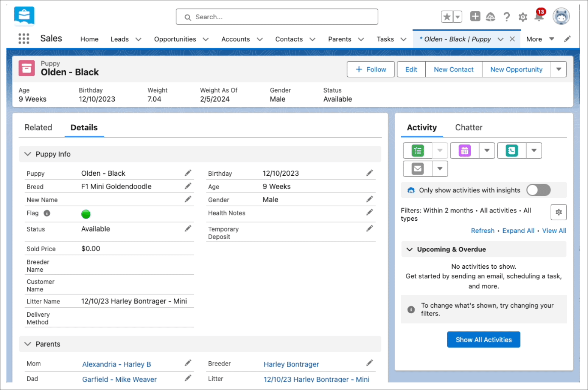The width and height of the screenshot is (588, 390).
Task: Select the Details tab
Action: tap(84, 127)
